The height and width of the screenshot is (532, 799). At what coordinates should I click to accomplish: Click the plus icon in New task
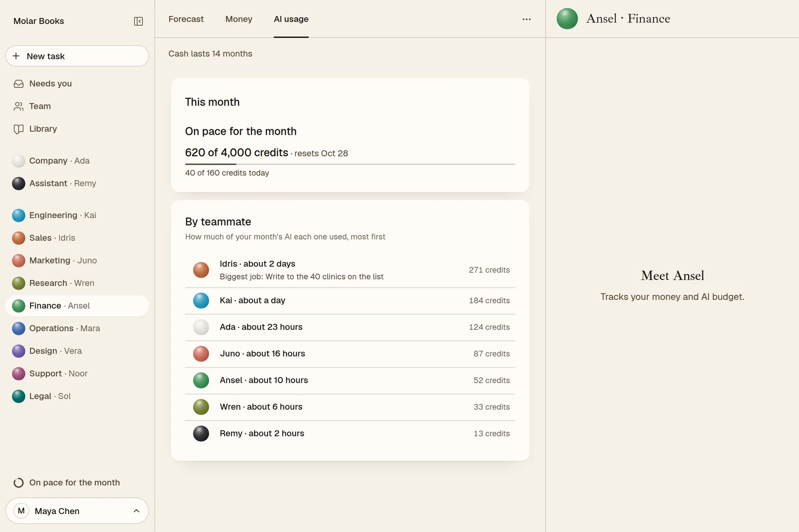click(x=16, y=56)
